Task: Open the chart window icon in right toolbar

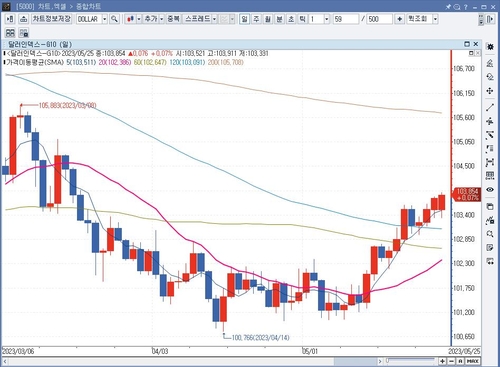Action: point(490,206)
